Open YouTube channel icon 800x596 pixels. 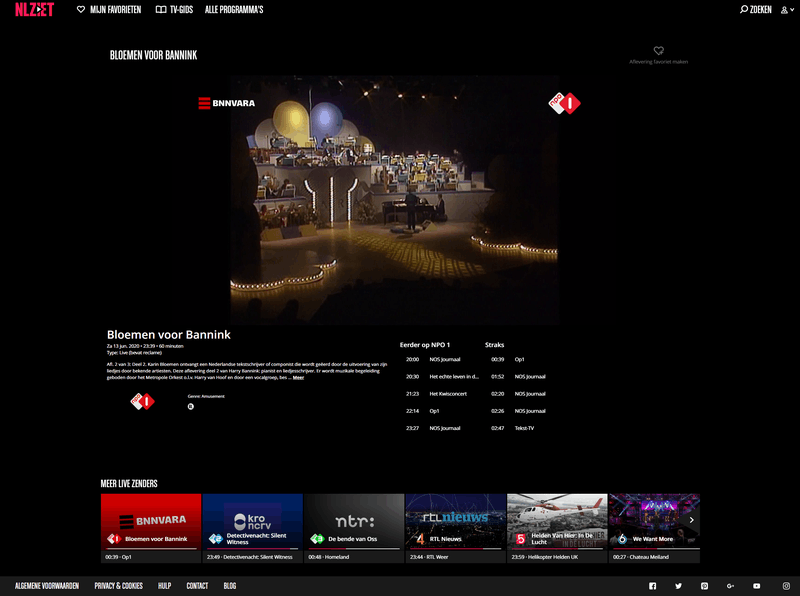757,586
